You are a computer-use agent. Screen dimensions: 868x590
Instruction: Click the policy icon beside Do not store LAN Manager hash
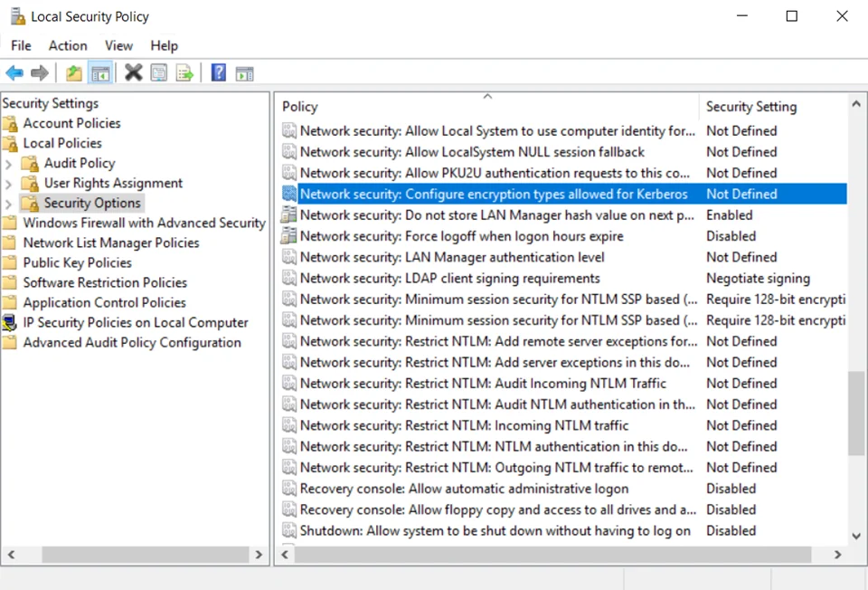pos(289,215)
